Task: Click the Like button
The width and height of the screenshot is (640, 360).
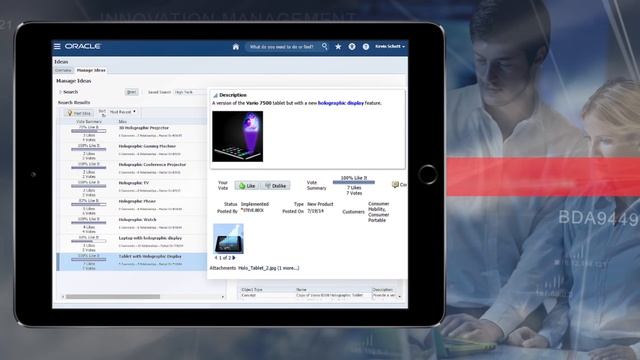Action: click(247, 186)
